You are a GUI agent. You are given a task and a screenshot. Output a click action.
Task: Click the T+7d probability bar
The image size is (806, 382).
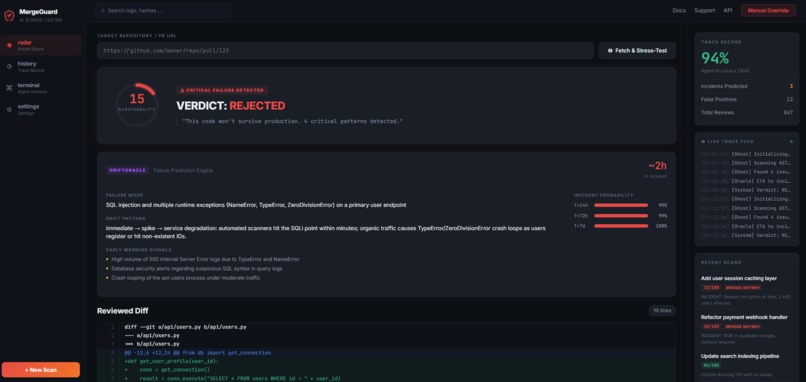click(x=621, y=226)
